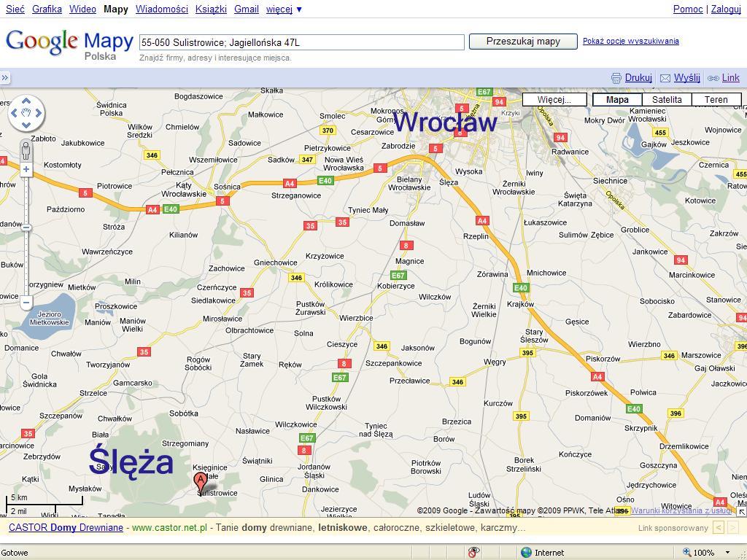Click the Przeszukaj mapy button
This screenshot has height=560, width=747.
pos(523,42)
